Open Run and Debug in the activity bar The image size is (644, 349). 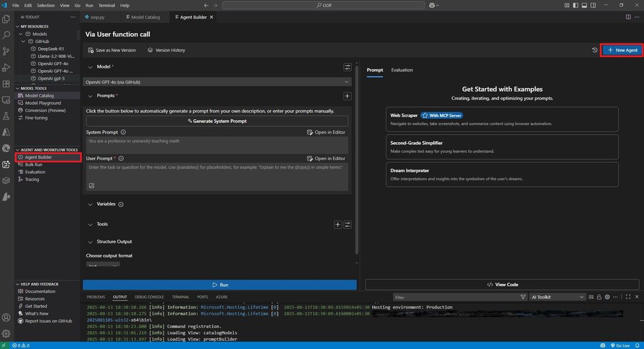6,67
